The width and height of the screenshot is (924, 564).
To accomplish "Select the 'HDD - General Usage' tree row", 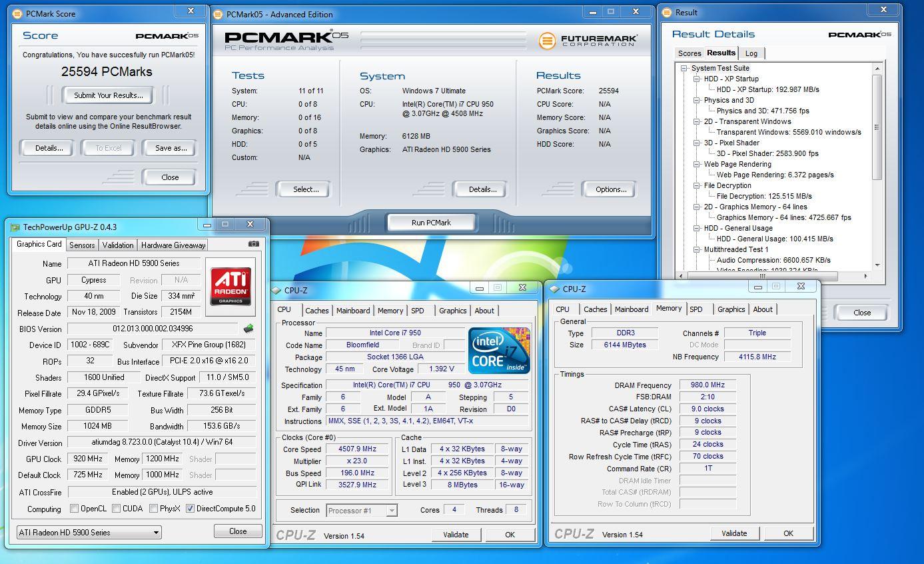I will [x=737, y=228].
